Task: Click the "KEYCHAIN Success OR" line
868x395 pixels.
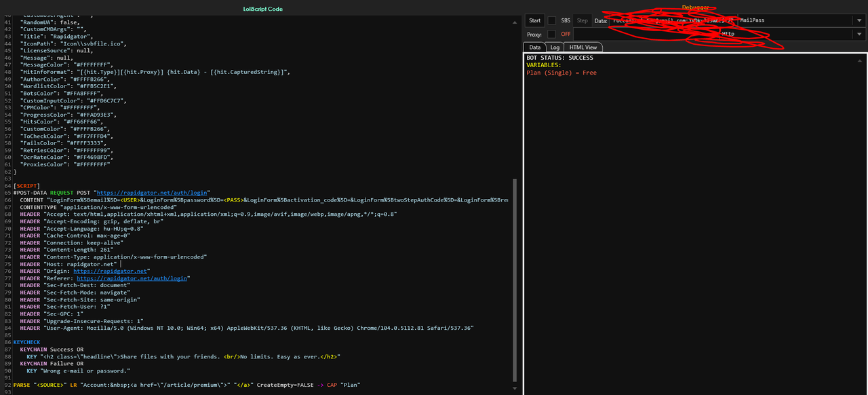Action: (x=52, y=350)
